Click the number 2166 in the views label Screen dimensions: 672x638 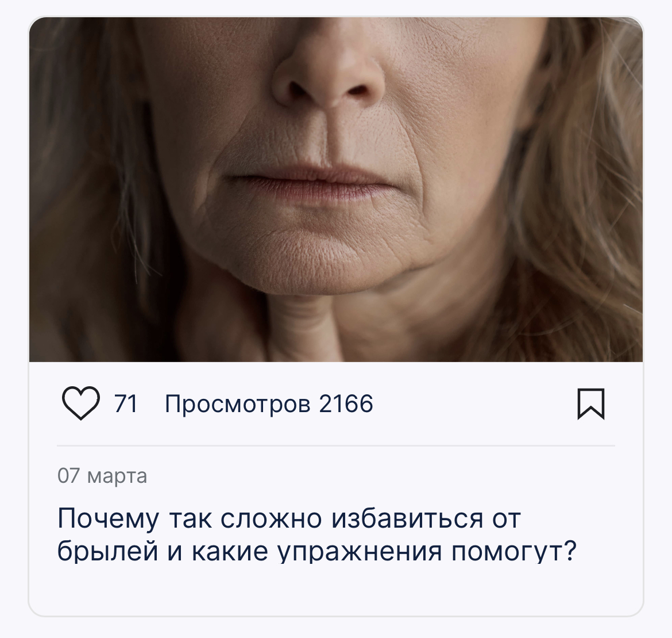(x=346, y=404)
